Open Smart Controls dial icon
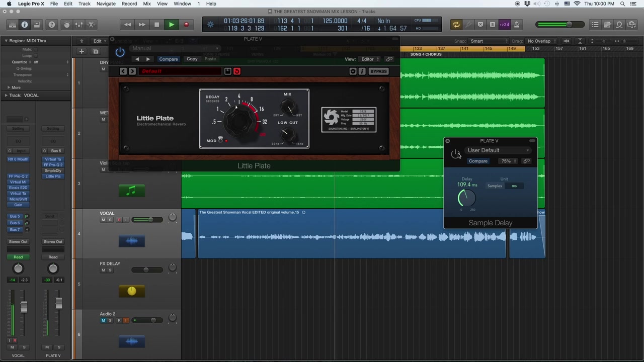Screen dimensions: 644x362 [67, 24]
